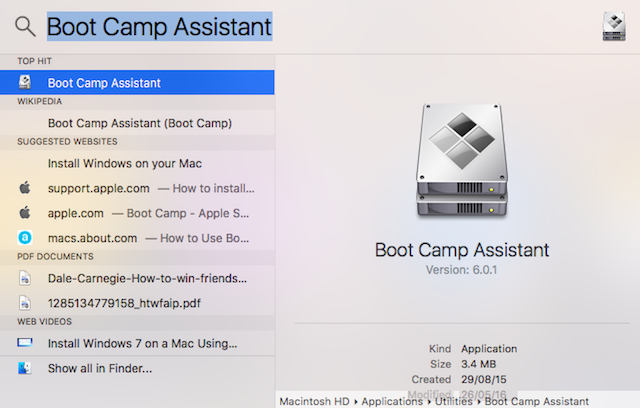Click the 1285134779158_htwfaip.pdf file icon
The image size is (640, 408).
pos(25,302)
